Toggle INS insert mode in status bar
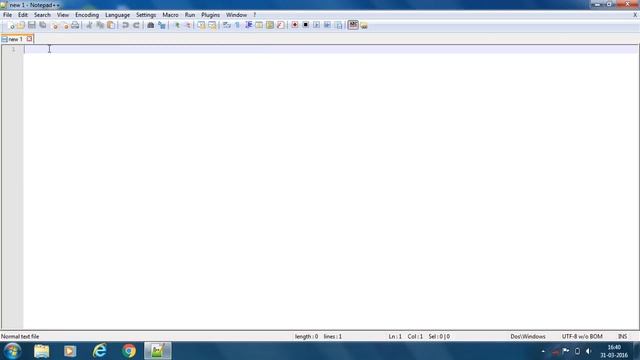 click(x=622, y=336)
